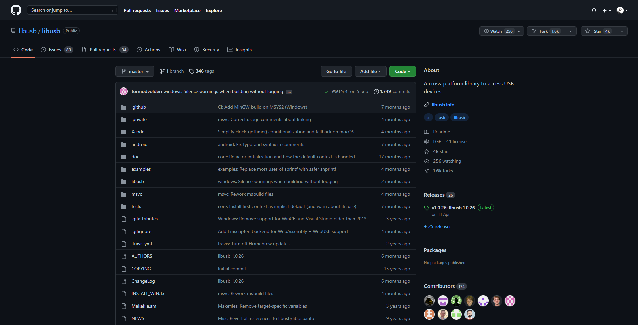Click the Go to file button

(336, 71)
